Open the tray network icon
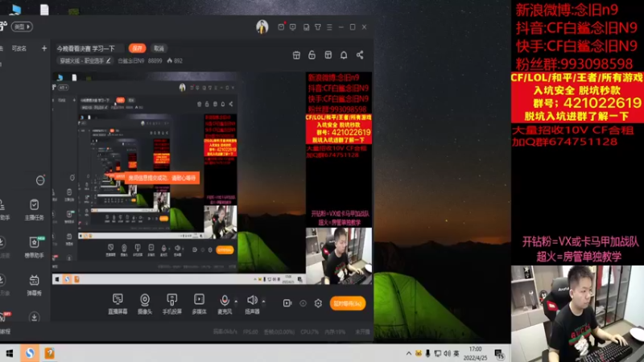The width and height of the screenshot is (644, 362). [x=438, y=353]
